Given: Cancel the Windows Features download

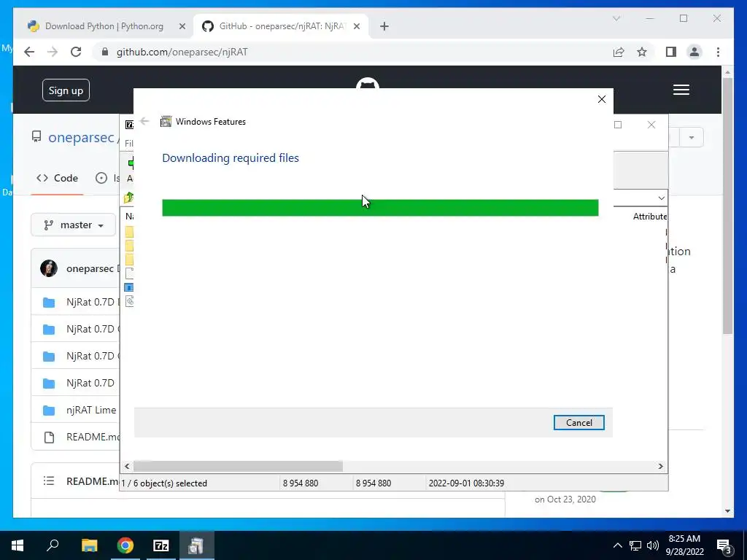Looking at the screenshot, I should (578, 422).
